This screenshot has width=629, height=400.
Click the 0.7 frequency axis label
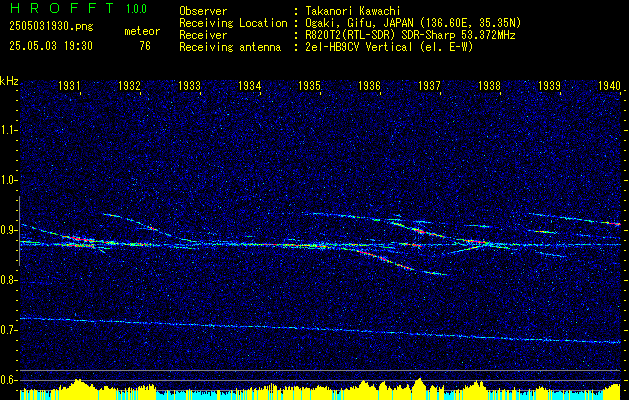(7, 331)
